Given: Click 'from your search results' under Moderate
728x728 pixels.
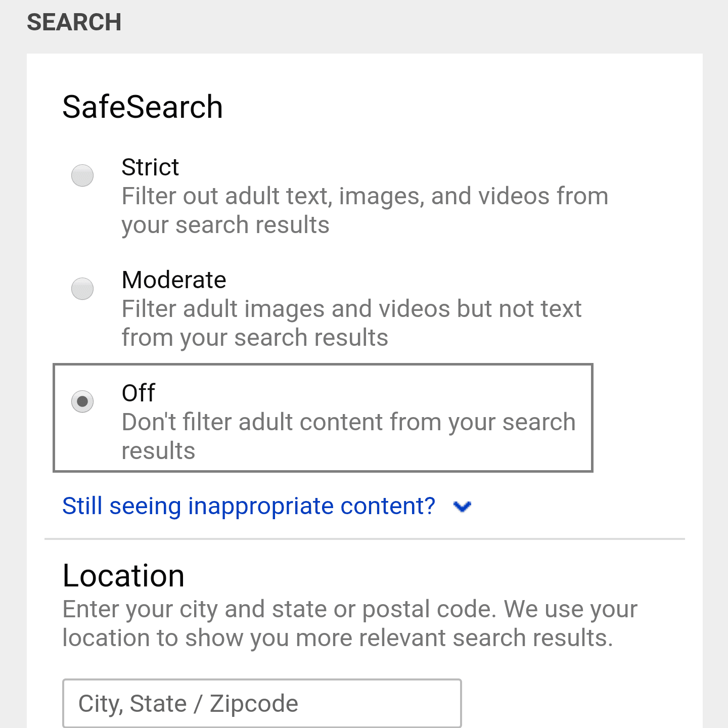Looking at the screenshot, I should [255, 338].
